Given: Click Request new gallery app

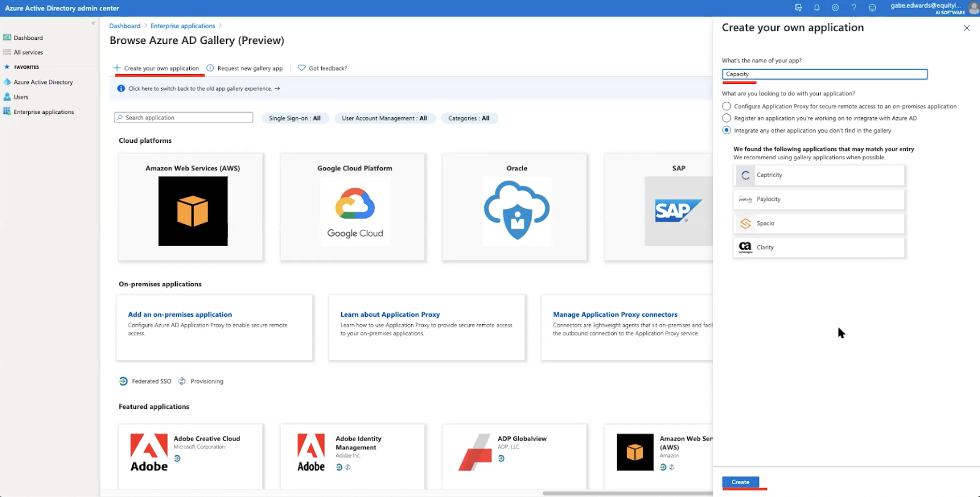Looking at the screenshot, I should pos(245,68).
